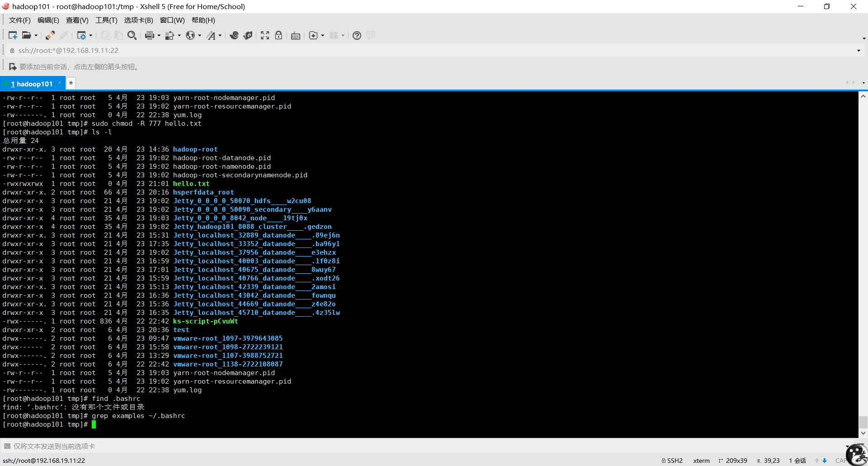Open the 选项卡(B) menu
This screenshot has height=466, width=868.
click(x=138, y=20)
